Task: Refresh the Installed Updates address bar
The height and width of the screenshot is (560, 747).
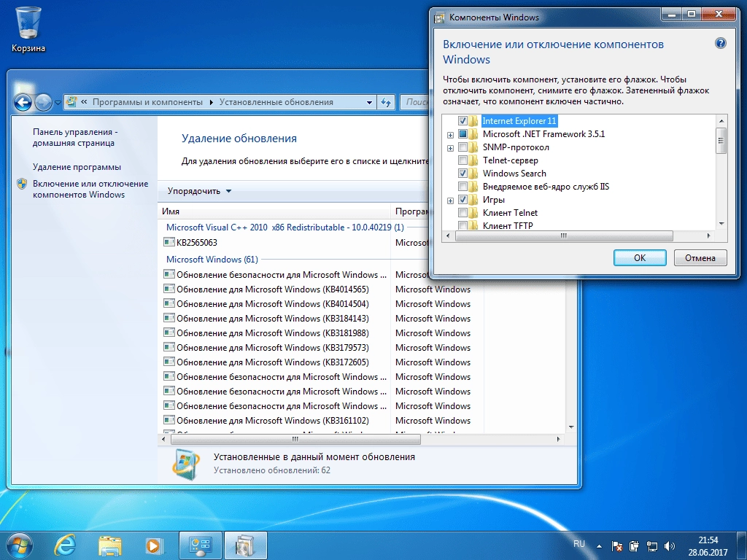Action: 386,102
